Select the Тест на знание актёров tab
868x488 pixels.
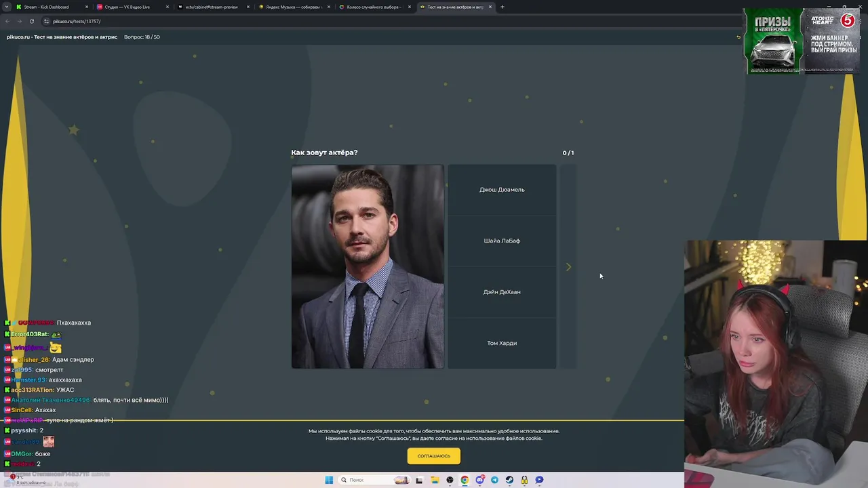[455, 7]
